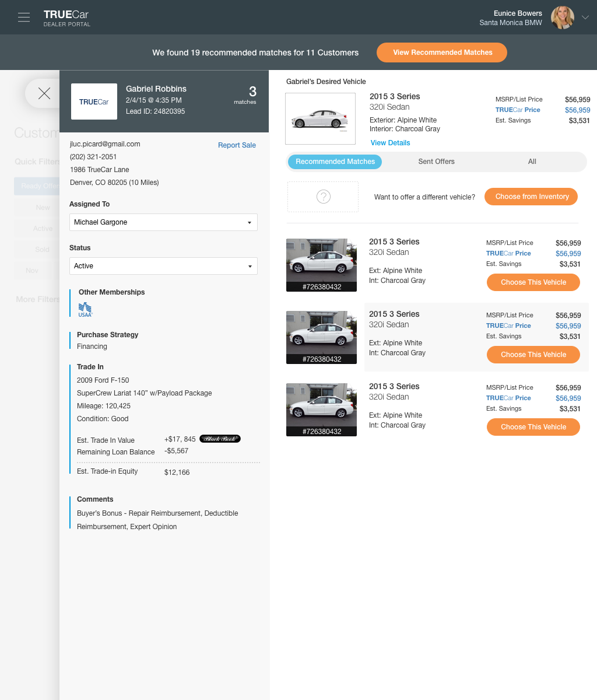Choose the first matched vehicle
Image resolution: width=597 pixels, height=700 pixels.
[533, 282]
